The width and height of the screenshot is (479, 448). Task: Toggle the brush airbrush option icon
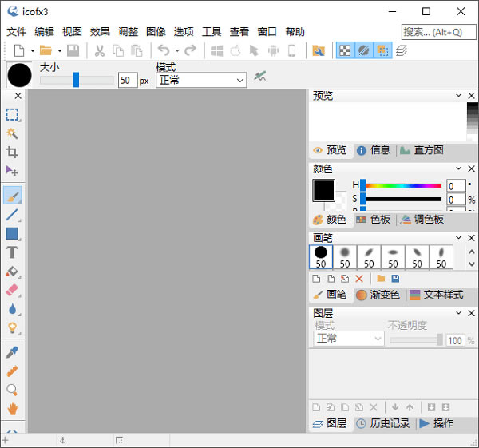pos(260,77)
